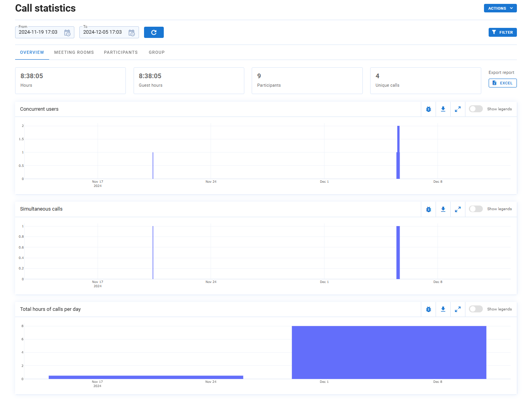Expand Concurrent users chart to fullscreen
532x420 pixels.
pos(458,109)
